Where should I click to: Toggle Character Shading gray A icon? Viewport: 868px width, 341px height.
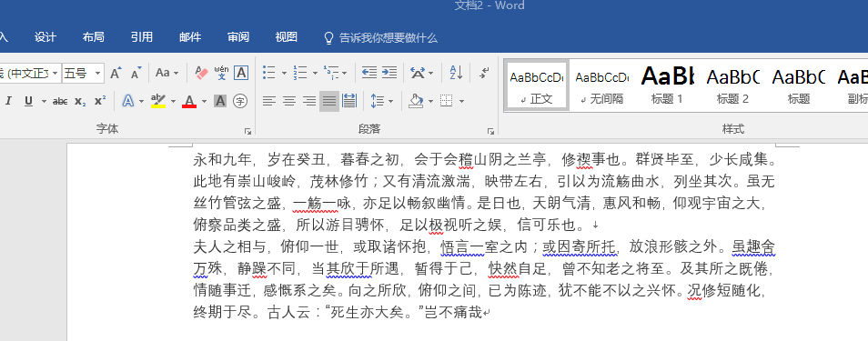tap(220, 101)
